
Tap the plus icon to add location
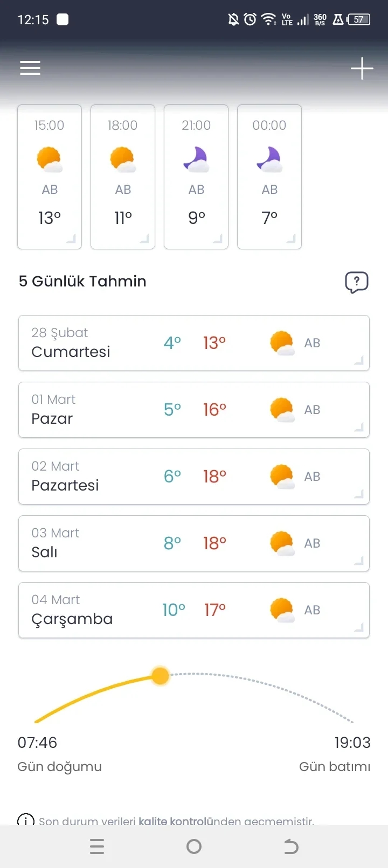(x=362, y=68)
